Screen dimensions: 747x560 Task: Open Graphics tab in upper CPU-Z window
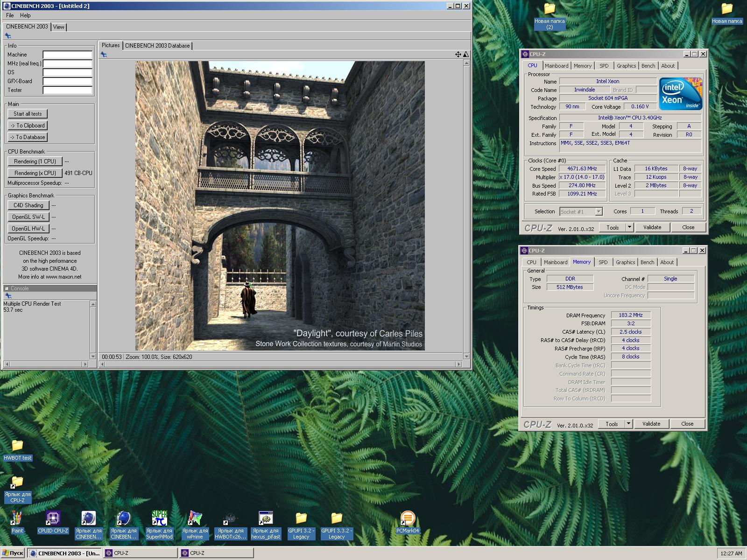[x=626, y=66]
